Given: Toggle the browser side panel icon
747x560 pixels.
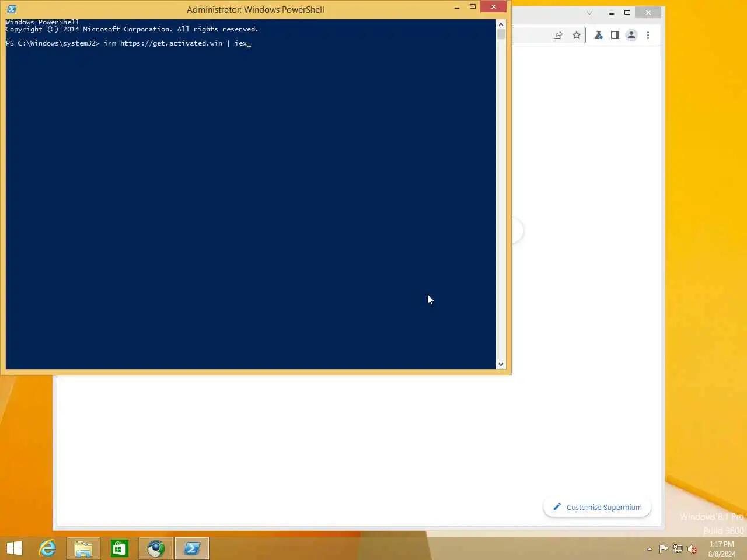Looking at the screenshot, I should pos(615,36).
